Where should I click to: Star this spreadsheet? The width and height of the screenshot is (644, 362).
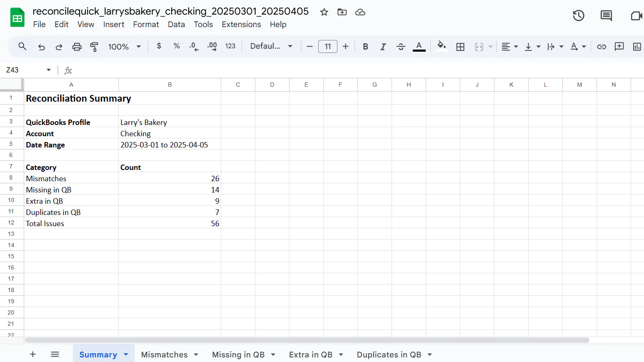point(324,12)
